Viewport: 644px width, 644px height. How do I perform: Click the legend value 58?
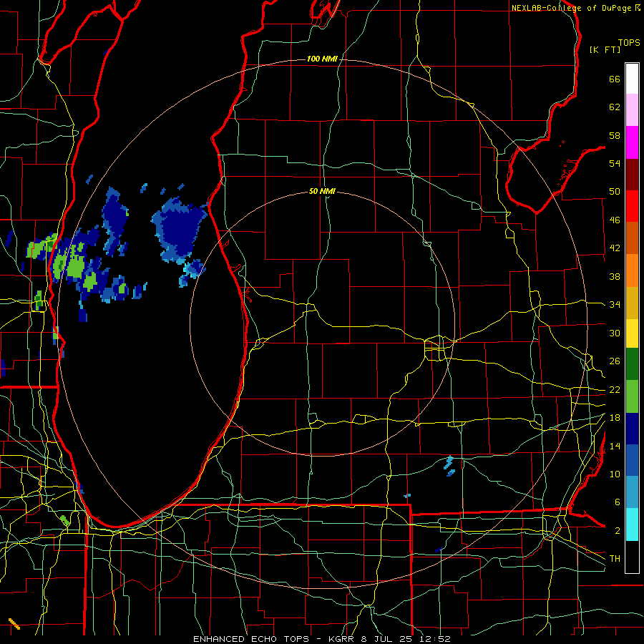[x=615, y=135]
